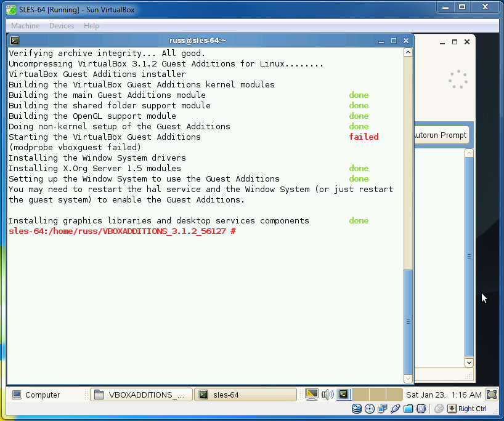
Task: Click the background window scrollbar thumb
Action: click(x=469, y=256)
